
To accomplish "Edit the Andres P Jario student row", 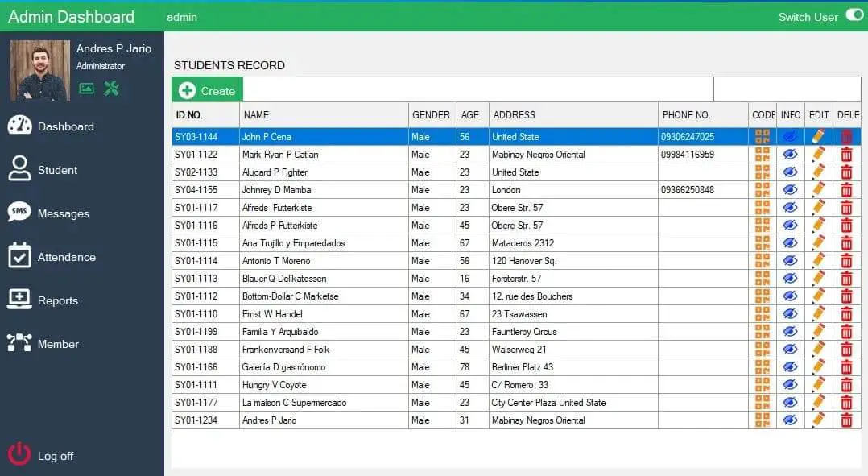I will pyautogui.click(x=818, y=420).
